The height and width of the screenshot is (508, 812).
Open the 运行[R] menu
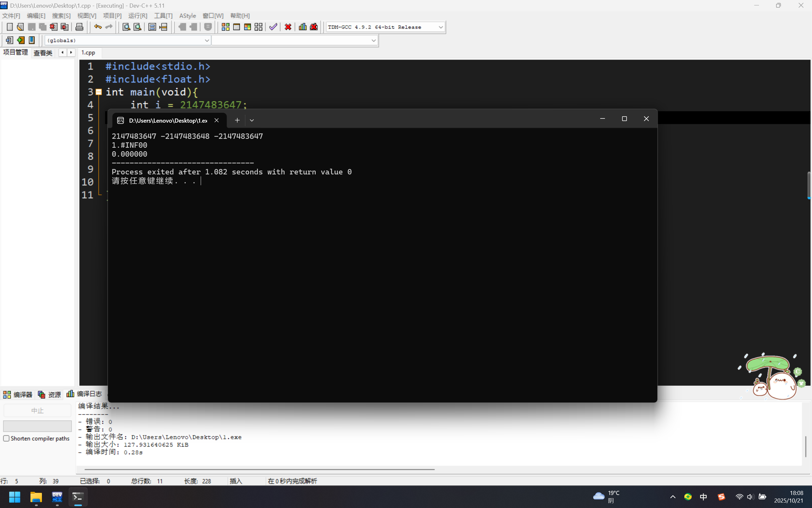(138, 16)
